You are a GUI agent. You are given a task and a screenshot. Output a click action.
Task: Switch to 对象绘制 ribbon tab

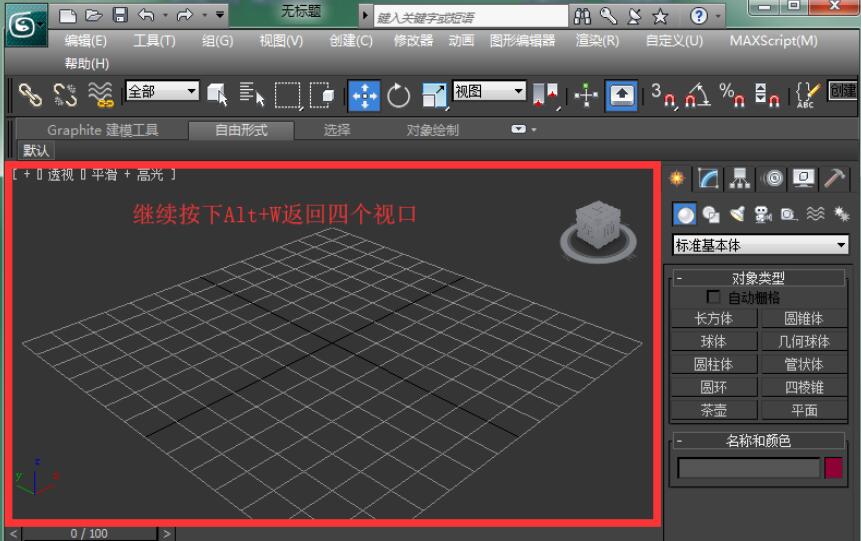[433, 130]
